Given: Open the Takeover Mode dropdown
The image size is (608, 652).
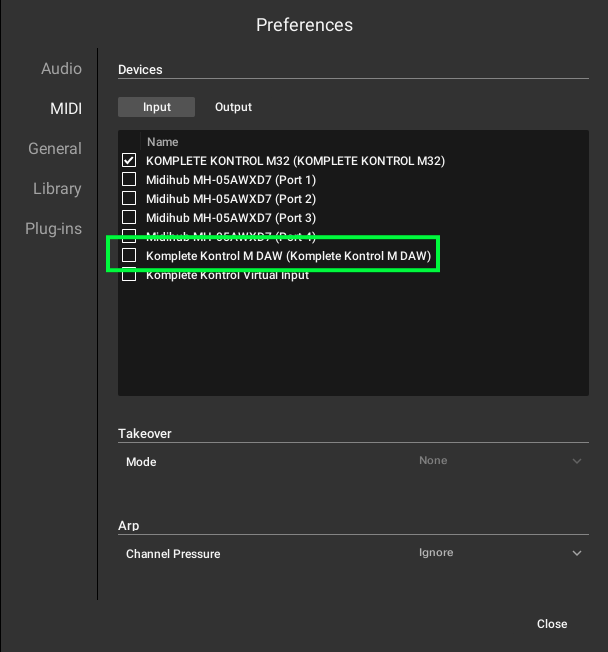Looking at the screenshot, I should [x=500, y=461].
